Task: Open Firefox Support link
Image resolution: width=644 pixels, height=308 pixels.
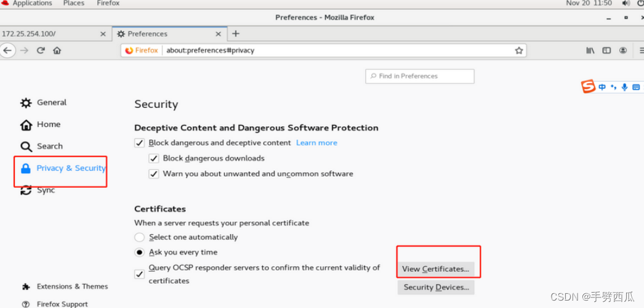Action: coord(55,304)
